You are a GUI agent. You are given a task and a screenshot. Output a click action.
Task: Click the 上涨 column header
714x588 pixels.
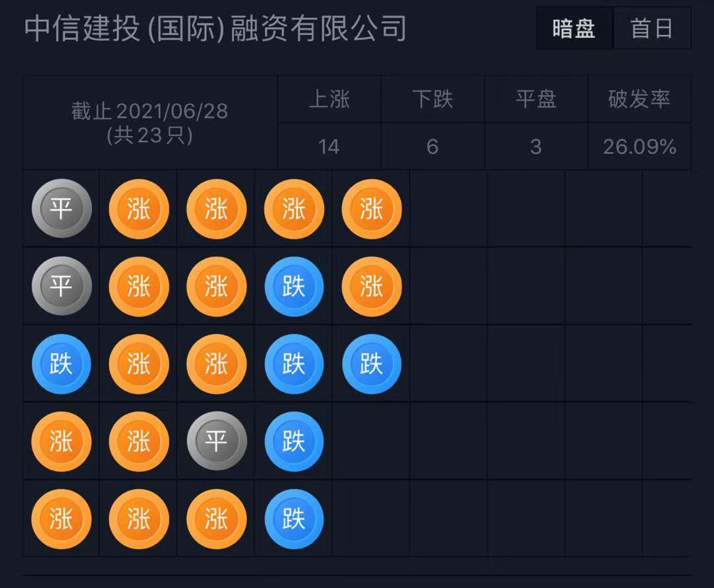[329, 99]
